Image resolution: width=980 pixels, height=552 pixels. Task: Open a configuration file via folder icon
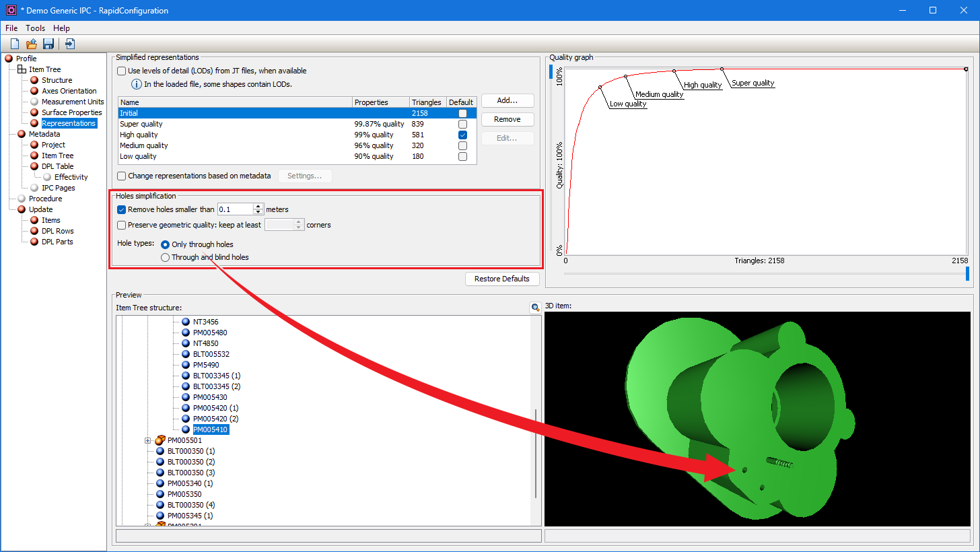pos(31,43)
